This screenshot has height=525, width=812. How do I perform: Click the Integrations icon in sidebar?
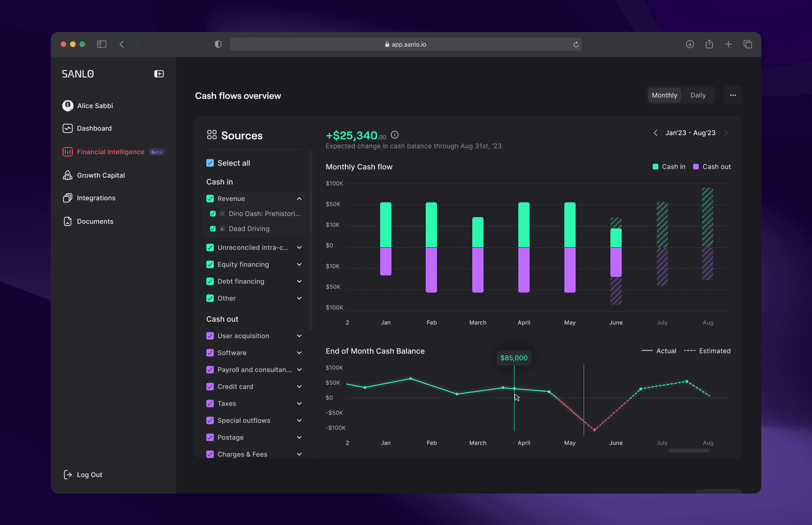click(x=68, y=198)
